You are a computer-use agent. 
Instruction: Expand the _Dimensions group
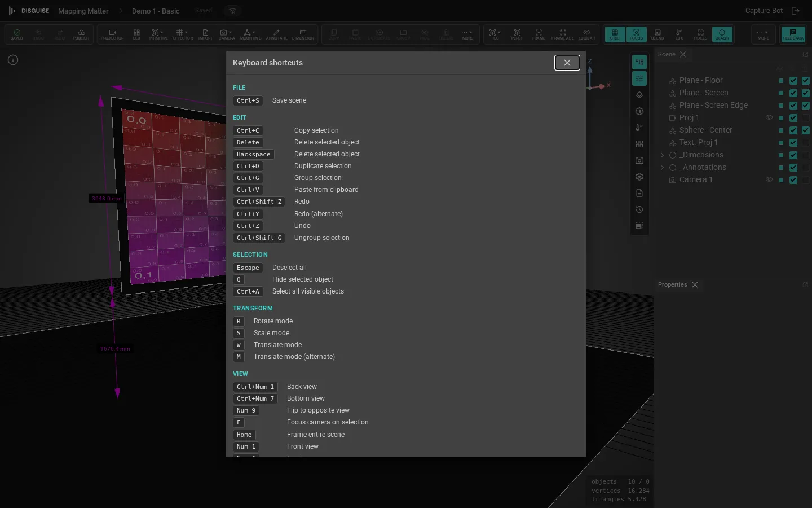(663, 155)
